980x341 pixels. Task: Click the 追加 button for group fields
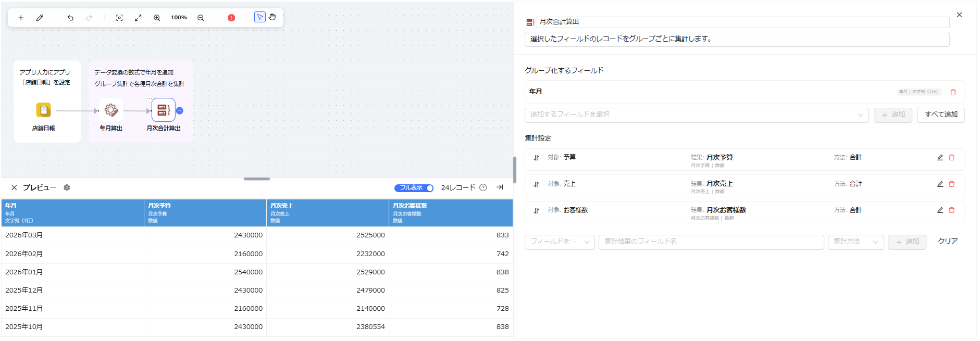[893, 115]
